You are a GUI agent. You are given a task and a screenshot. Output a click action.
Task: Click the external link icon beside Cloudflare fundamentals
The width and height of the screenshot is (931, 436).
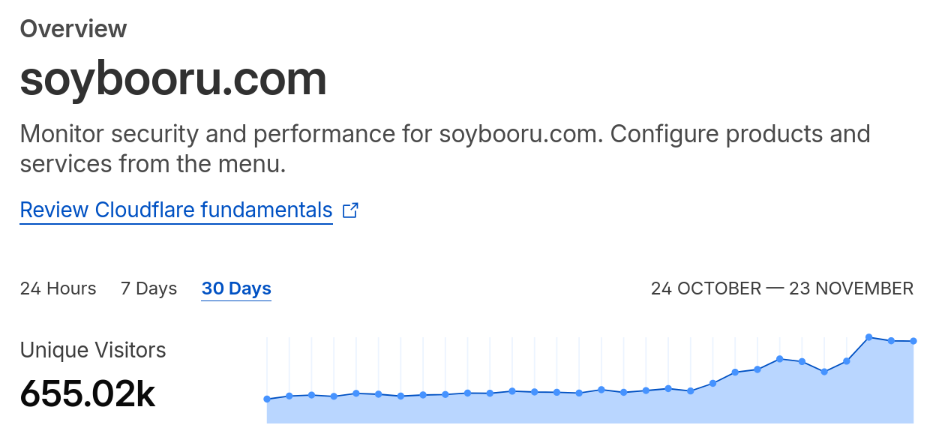[350, 211]
